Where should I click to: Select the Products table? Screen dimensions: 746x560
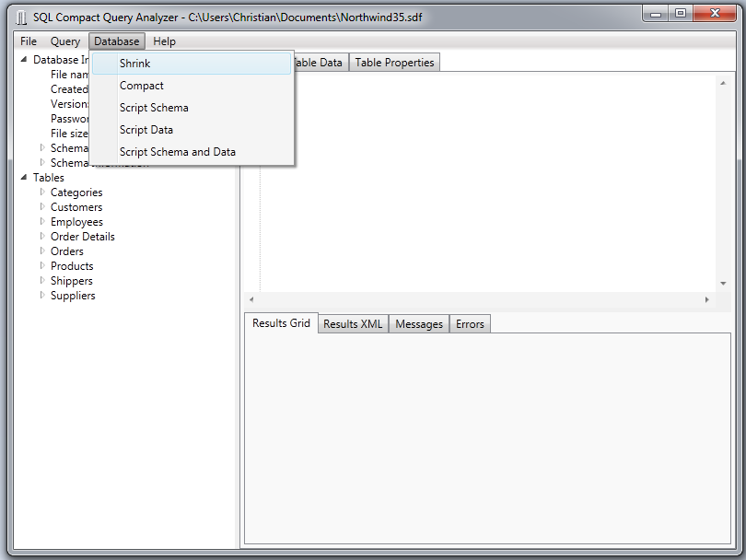(x=72, y=266)
